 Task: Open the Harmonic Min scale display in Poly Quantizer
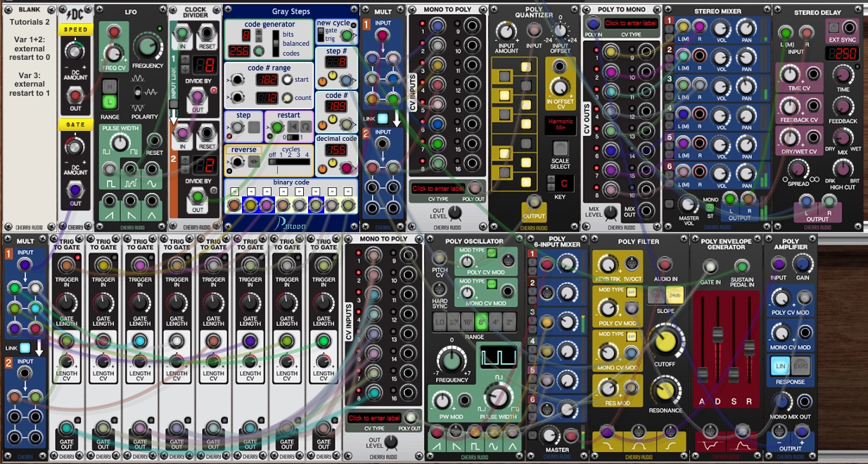click(x=560, y=125)
